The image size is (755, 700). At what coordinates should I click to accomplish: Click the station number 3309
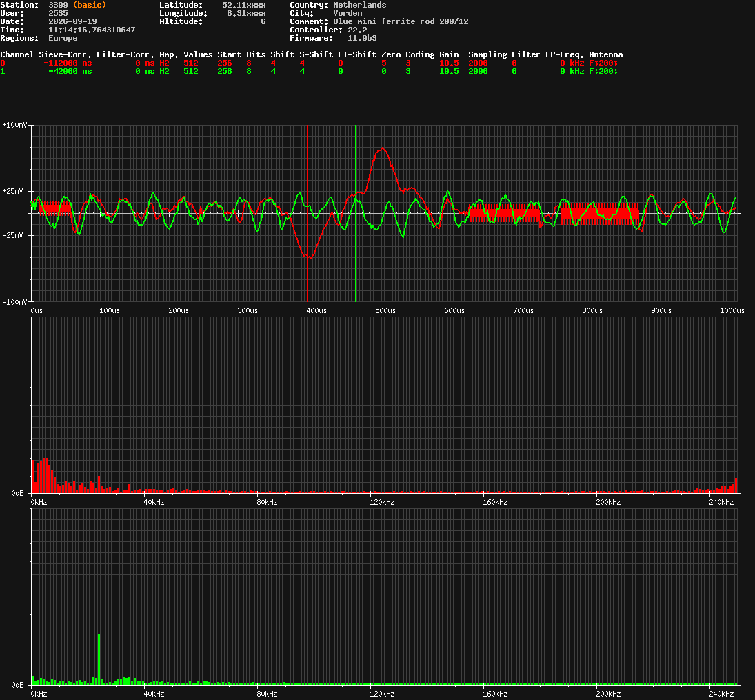(x=58, y=5)
